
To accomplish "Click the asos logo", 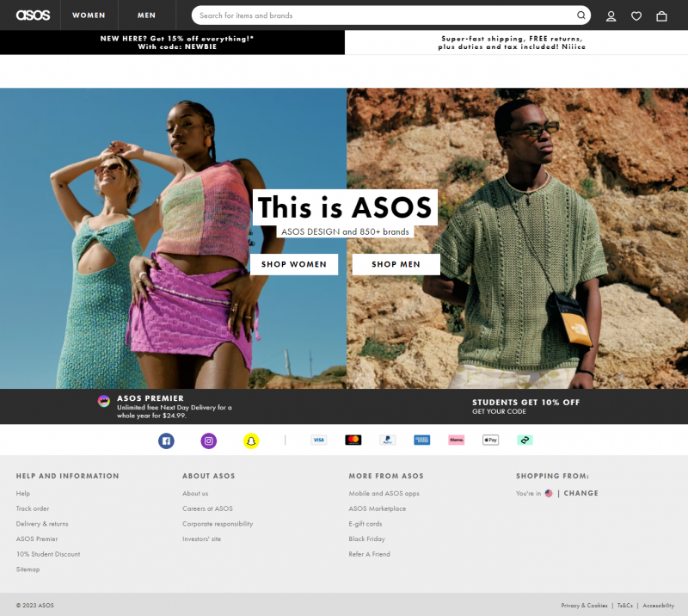I will pyautogui.click(x=32, y=15).
